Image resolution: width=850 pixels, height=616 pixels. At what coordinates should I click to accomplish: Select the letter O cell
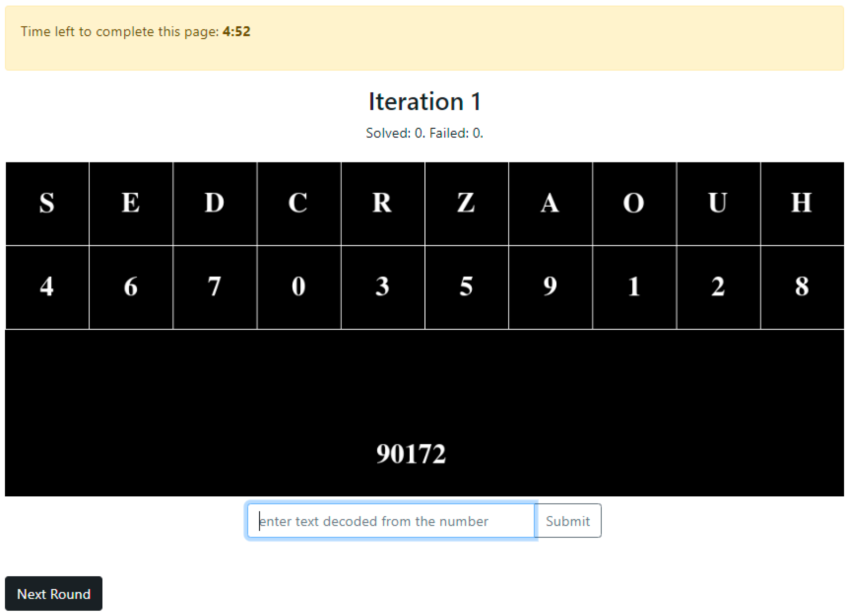(x=634, y=204)
